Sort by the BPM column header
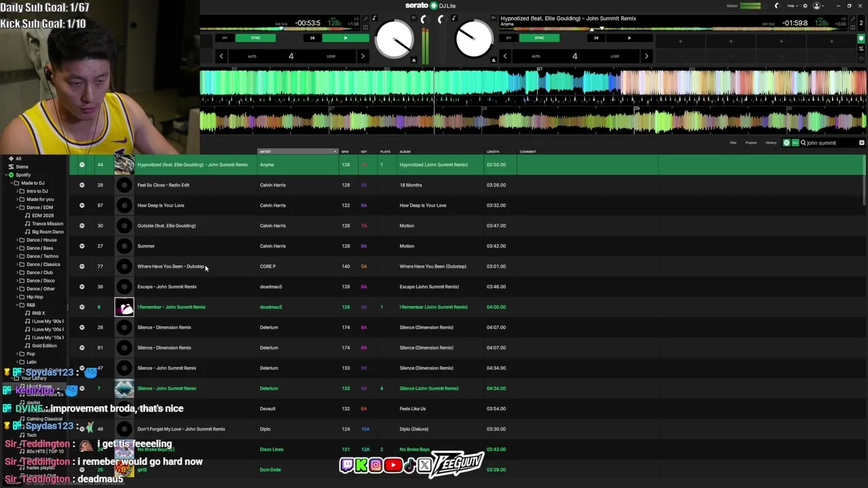This screenshot has width=868, height=488. (x=345, y=152)
